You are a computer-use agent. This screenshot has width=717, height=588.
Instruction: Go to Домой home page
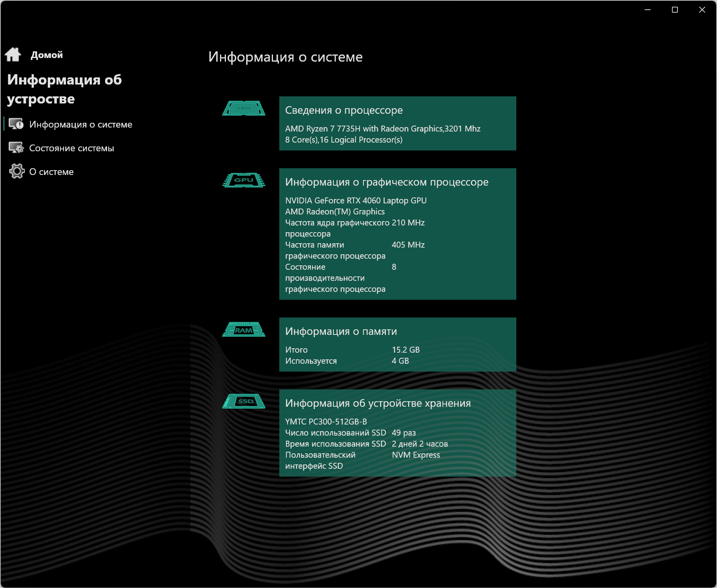47,55
